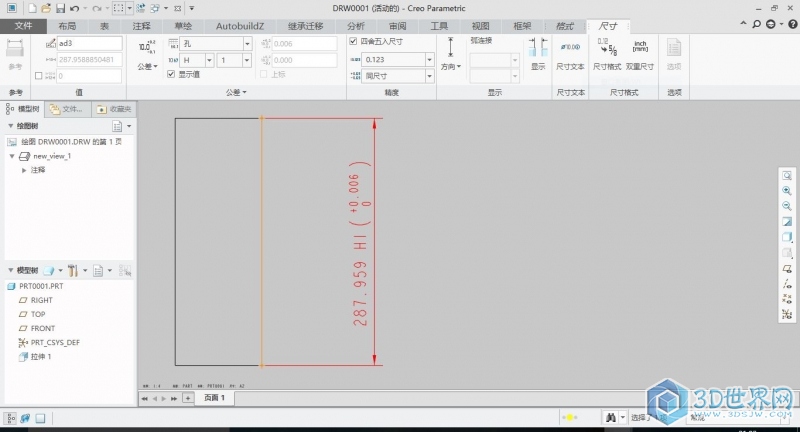
Task: Click the search icon at ribbon top right
Action: [x=757, y=24]
